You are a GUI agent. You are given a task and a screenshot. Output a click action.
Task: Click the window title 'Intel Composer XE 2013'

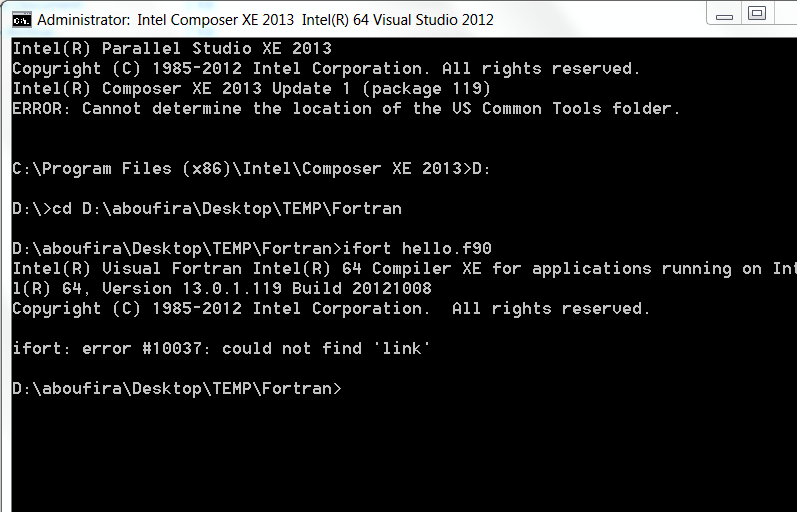(x=216, y=20)
